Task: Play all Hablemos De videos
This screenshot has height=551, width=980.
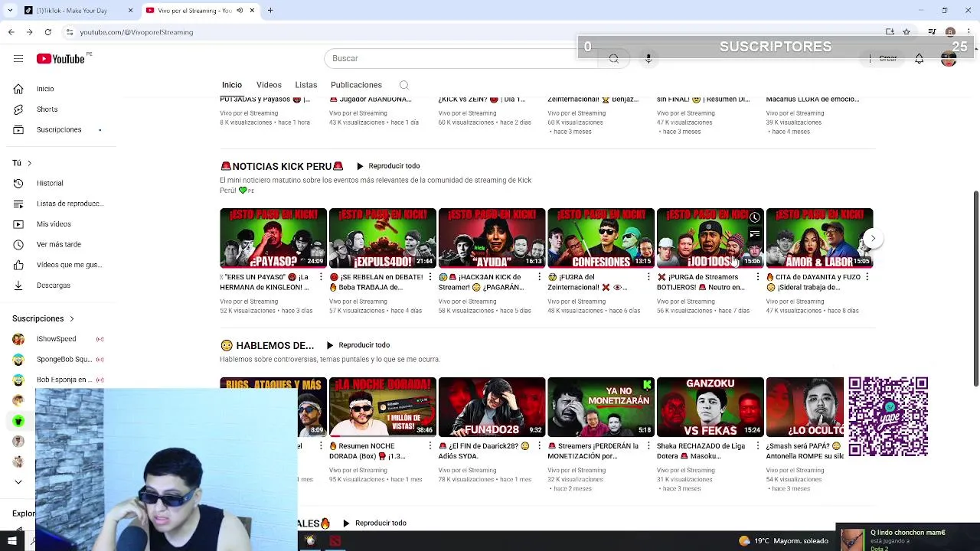Action: (358, 345)
